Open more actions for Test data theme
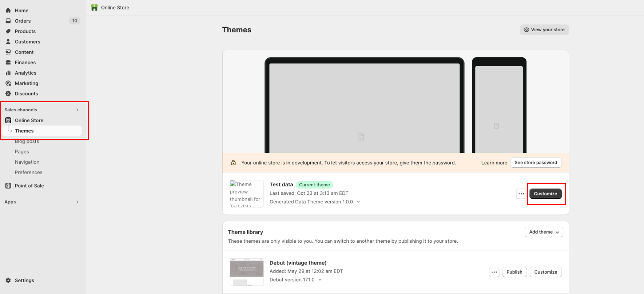Image resolution: width=644 pixels, height=294 pixels. click(x=521, y=194)
